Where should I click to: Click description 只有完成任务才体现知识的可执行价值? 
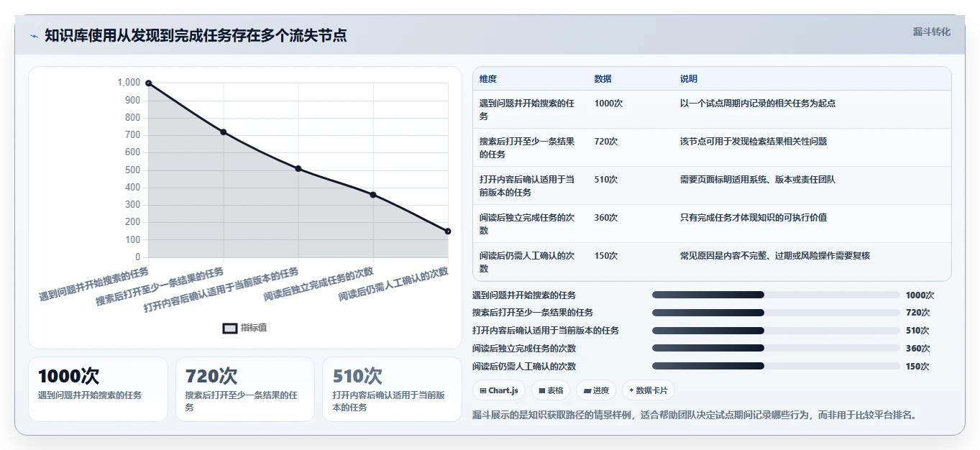click(x=754, y=218)
